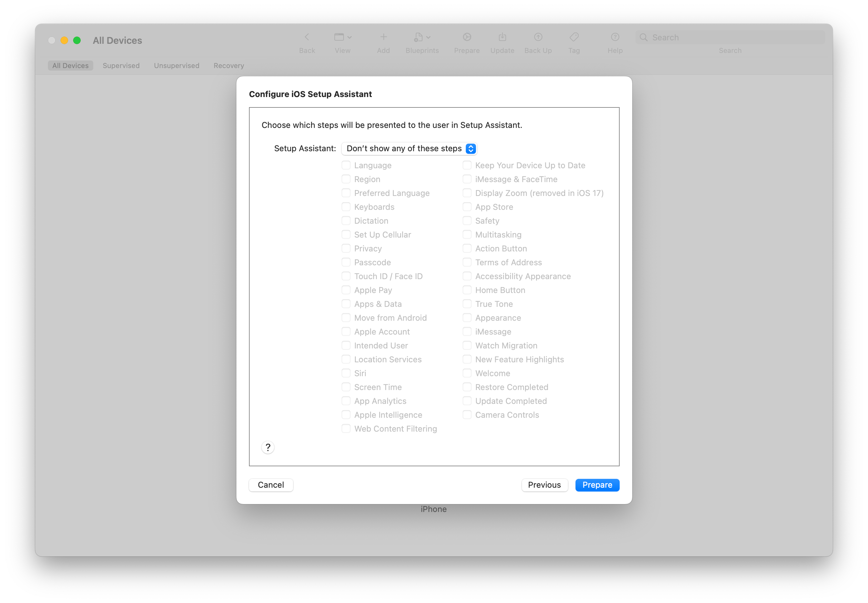
Task: Toggle the Passcode checkbox
Action: pos(346,262)
